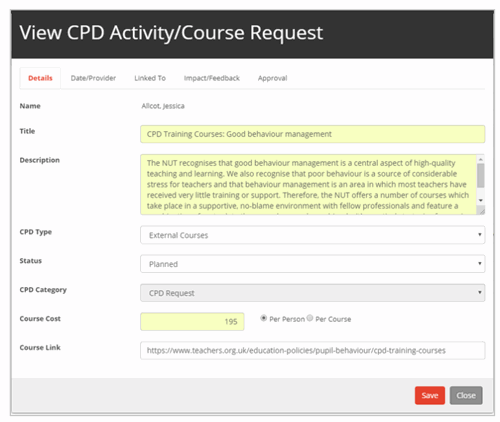500x422 pixels.
Task: Open the CPD Category dropdown
Action: (x=312, y=293)
